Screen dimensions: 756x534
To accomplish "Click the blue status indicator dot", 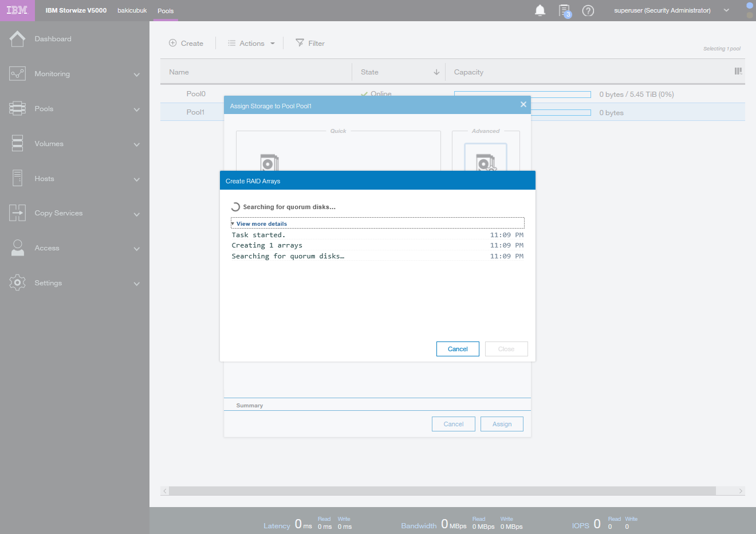I will 749,6.
